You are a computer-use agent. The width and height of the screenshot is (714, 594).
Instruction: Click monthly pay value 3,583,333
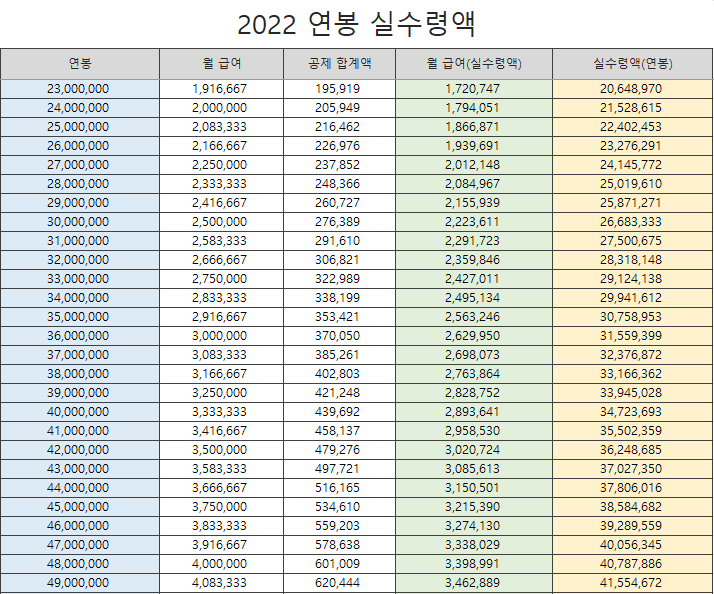[x=219, y=469]
